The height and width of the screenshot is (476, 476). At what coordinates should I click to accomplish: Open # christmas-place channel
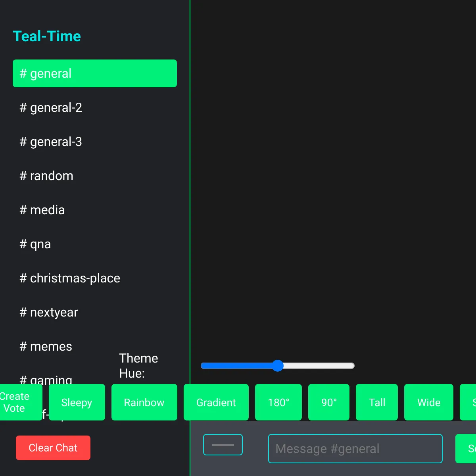point(95,278)
